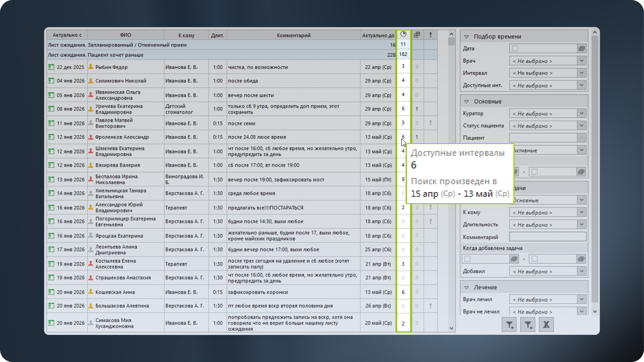Click exclamation mark in Павлов Матвей row
The width and height of the screenshot is (644, 362).
431,123
